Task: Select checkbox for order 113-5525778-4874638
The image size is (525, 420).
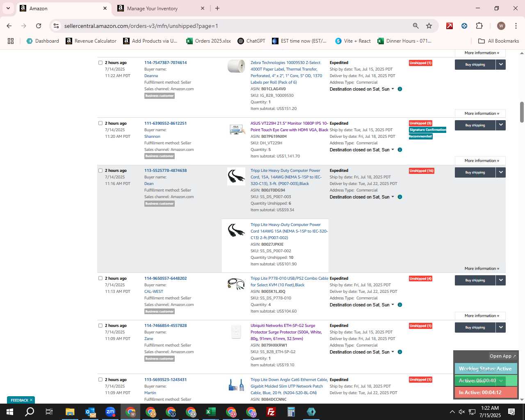Action: click(100, 171)
